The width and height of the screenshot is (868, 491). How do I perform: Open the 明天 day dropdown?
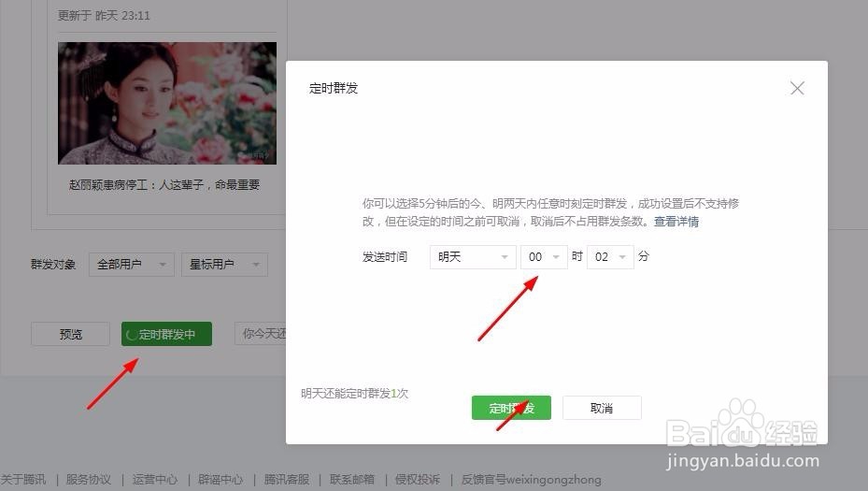pyautogui.click(x=473, y=257)
